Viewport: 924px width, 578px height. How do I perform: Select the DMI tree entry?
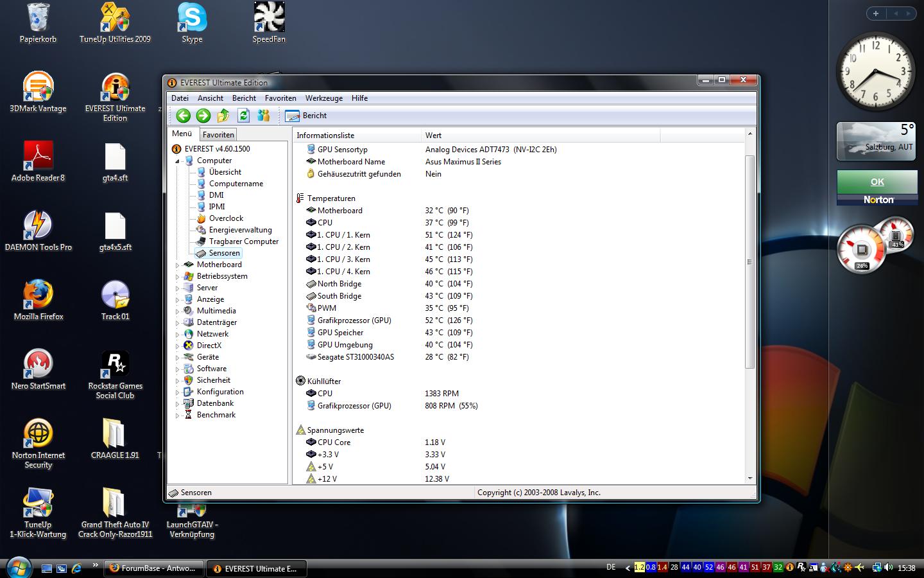point(216,195)
